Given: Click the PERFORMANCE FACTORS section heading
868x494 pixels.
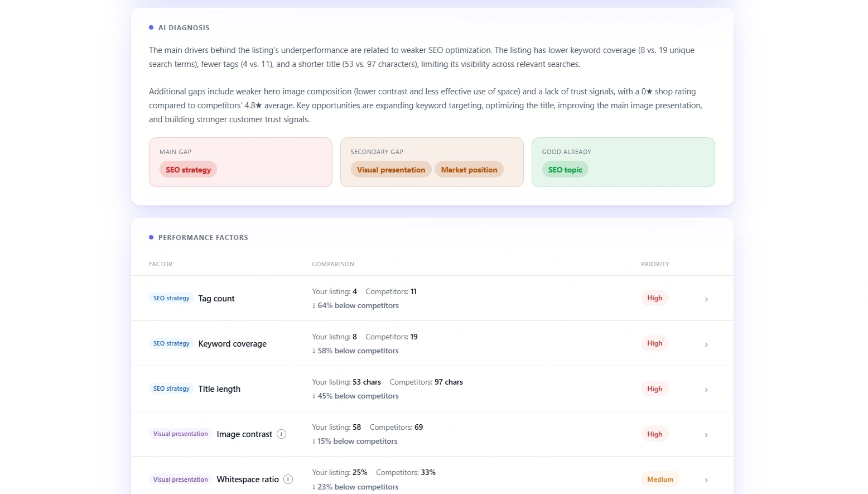Looking at the screenshot, I should (x=203, y=237).
